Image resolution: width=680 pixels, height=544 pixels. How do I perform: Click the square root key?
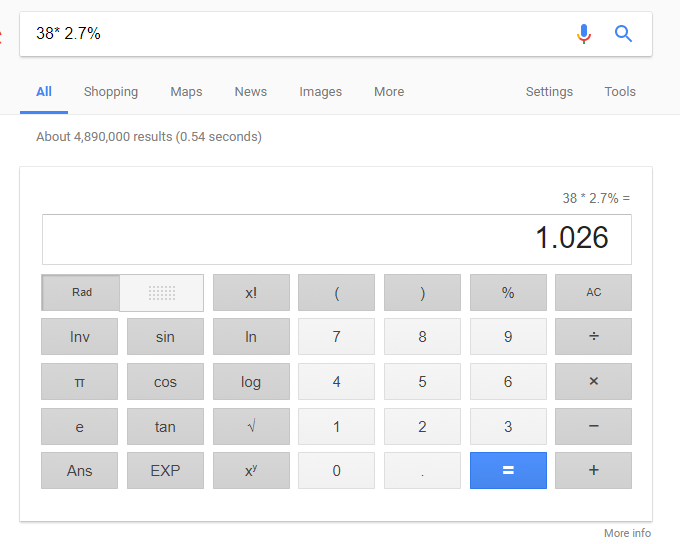click(251, 426)
